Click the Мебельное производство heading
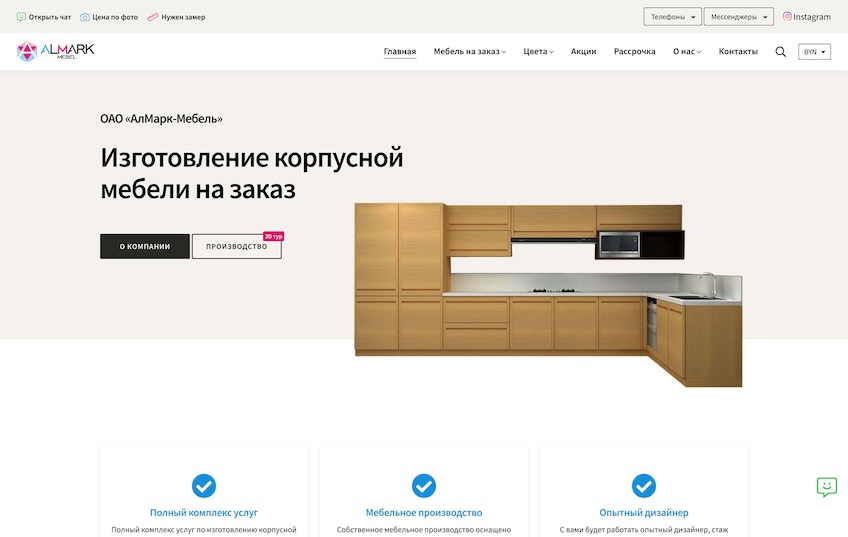The width and height of the screenshot is (848, 537). [x=424, y=513]
